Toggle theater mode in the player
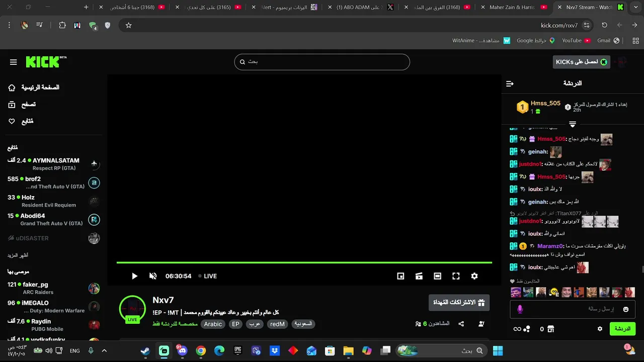 438,276
